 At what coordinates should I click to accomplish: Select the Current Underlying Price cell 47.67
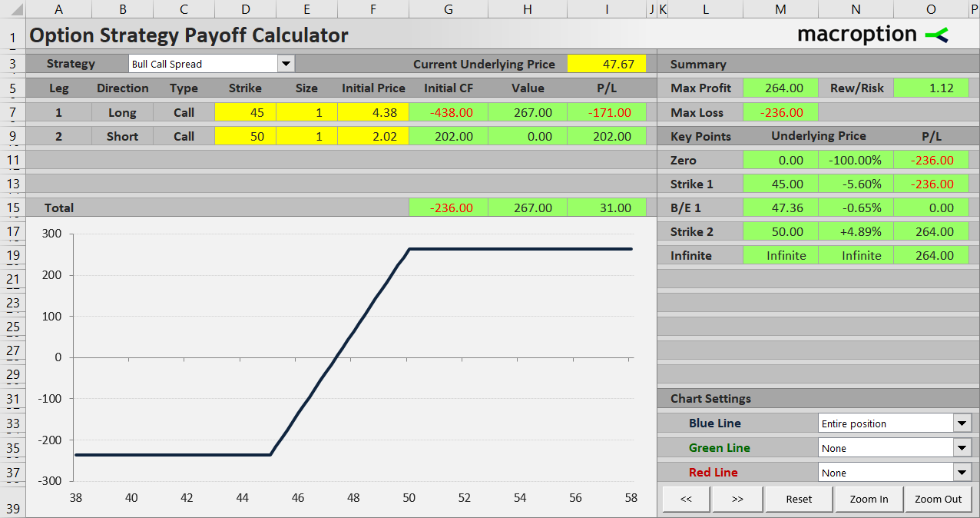pos(607,64)
